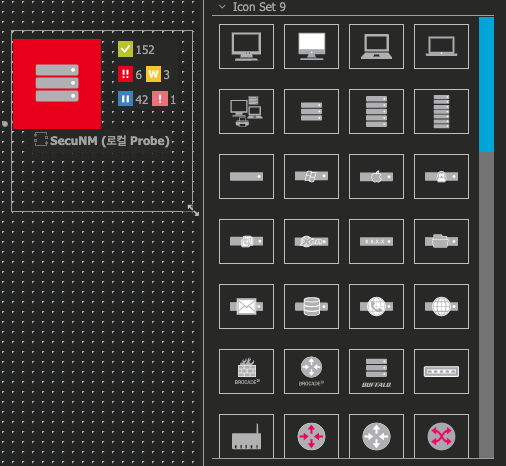Click the map object resize arrow handle

tap(193, 210)
